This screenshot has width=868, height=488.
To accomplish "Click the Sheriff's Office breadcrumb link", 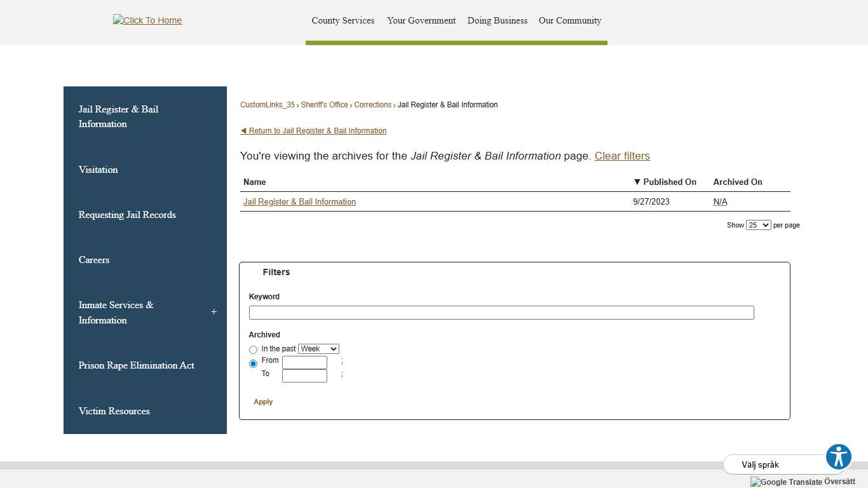I will click(x=324, y=105).
